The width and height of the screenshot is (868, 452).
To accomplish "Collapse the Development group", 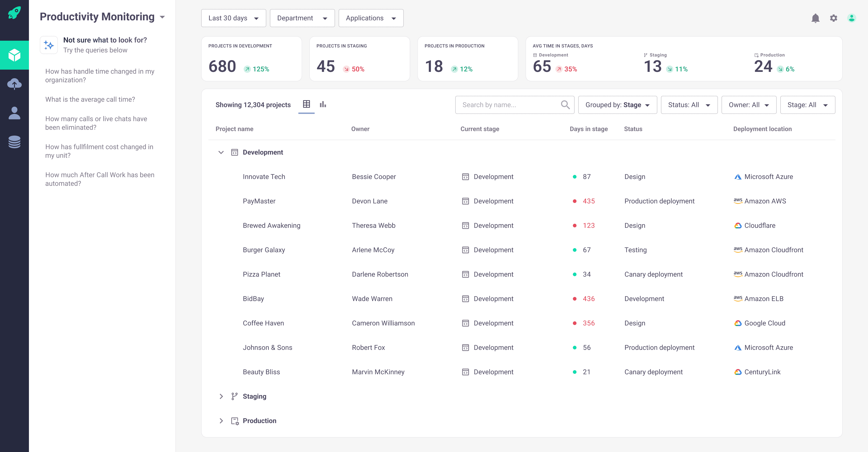I will click(x=221, y=152).
